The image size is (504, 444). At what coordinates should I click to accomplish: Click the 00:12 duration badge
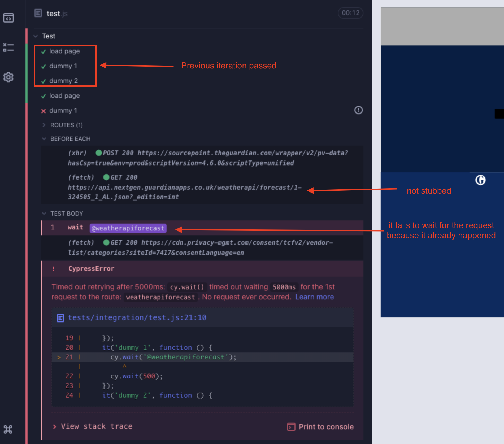[x=350, y=13]
